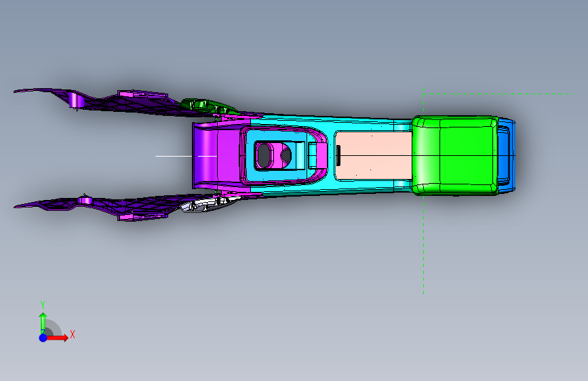Click the red X axis of triad
The width and height of the screenshot is (588, 381).
pyautogui.click(x=57, y=338)
